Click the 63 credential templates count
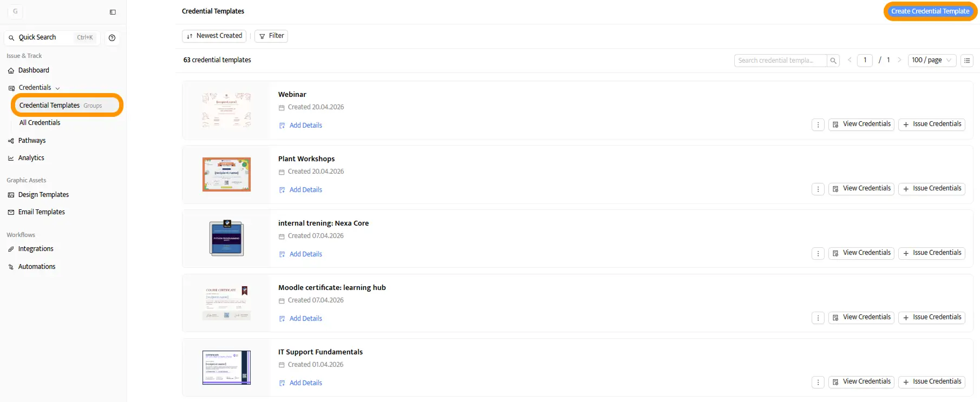Screen dimensions: 980x402 point(217,60)
